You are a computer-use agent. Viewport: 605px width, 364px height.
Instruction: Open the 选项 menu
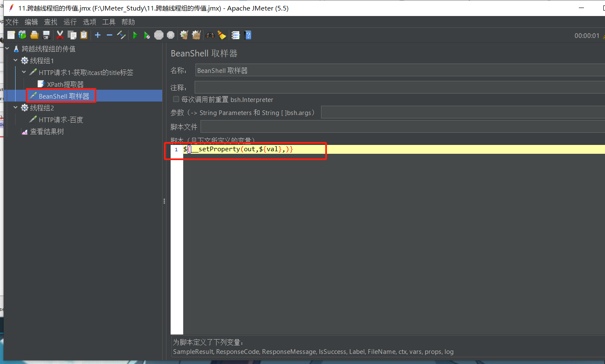point(89,22)
